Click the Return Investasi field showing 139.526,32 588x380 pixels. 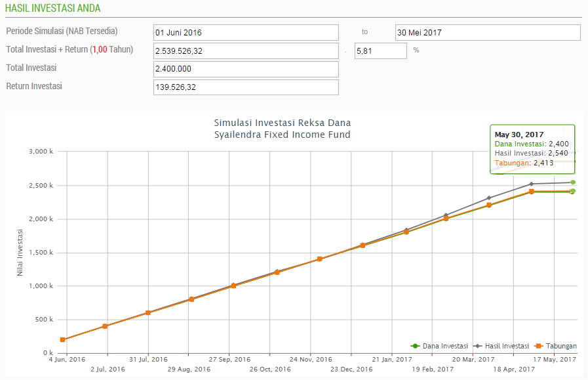click(x=246, y=87)
